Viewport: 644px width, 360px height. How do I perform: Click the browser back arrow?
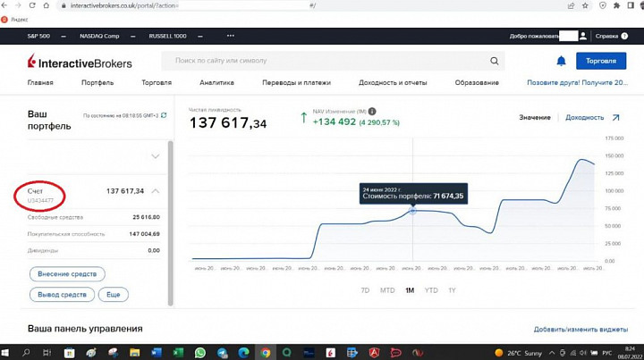(4, 5)
